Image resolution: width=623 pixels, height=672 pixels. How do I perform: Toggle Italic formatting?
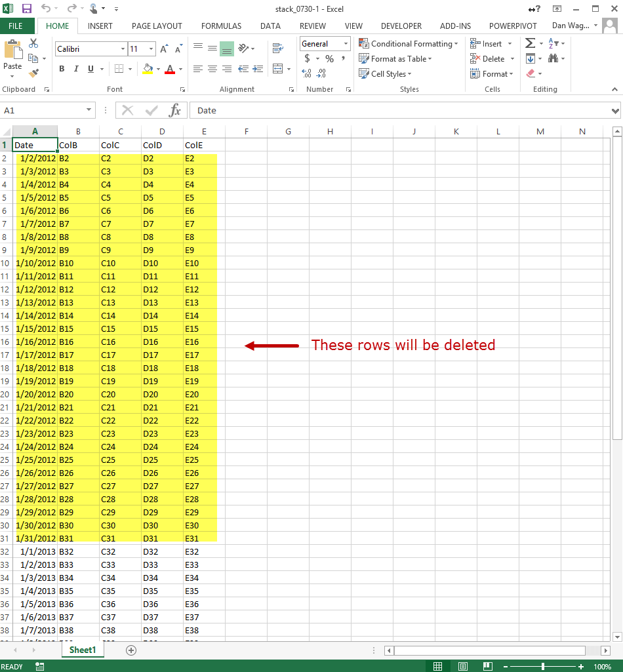(x=76, y=69)
